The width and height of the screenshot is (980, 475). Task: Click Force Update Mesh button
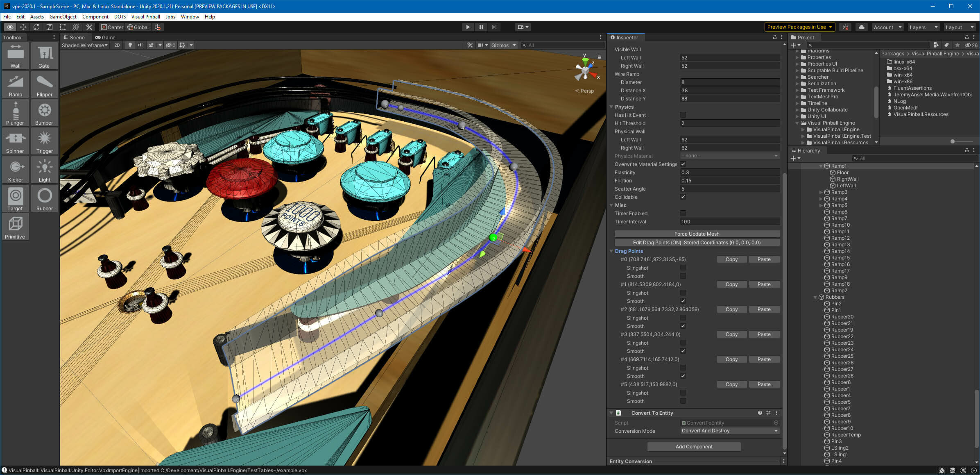pos(697,234)
